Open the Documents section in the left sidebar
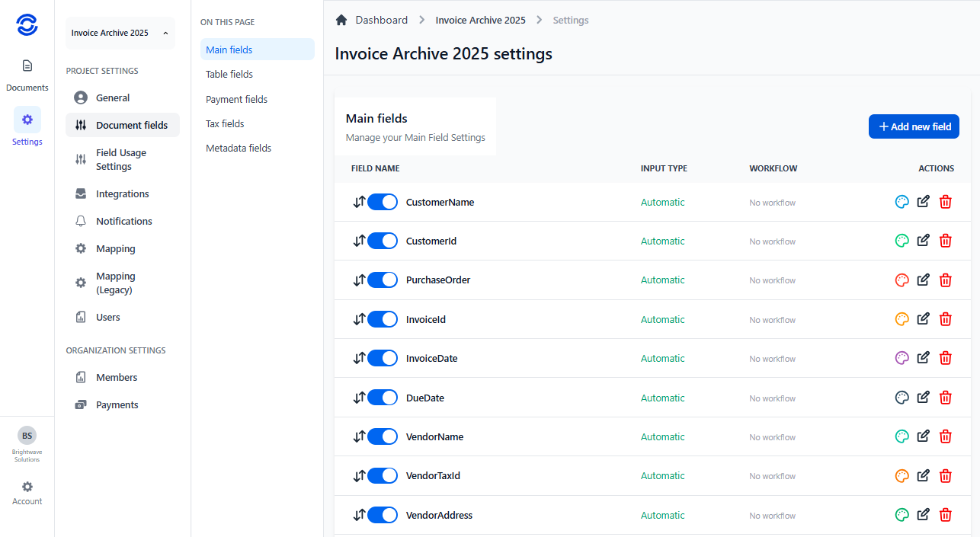 tap(27, 72)
